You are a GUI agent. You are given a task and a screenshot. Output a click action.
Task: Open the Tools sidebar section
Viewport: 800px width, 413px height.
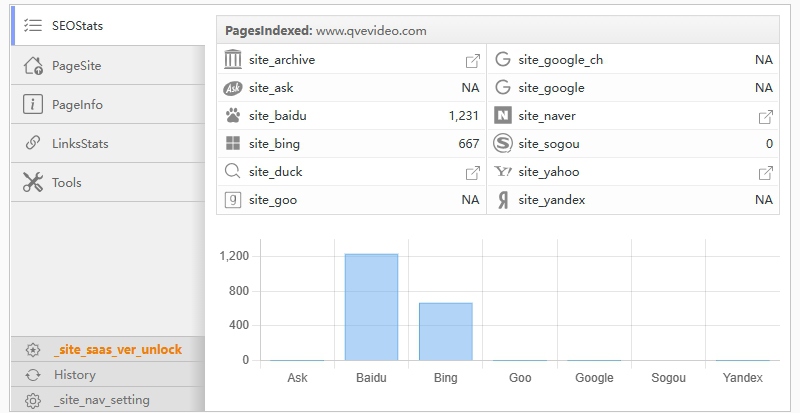(x=66, y=183)
